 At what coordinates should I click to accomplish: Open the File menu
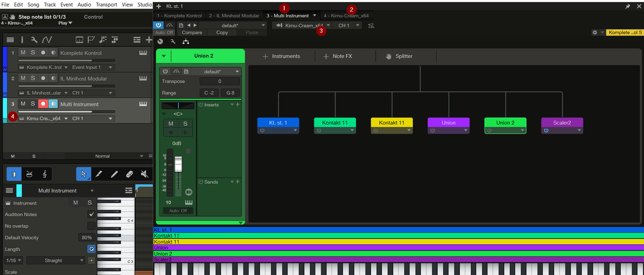[6, 5]
